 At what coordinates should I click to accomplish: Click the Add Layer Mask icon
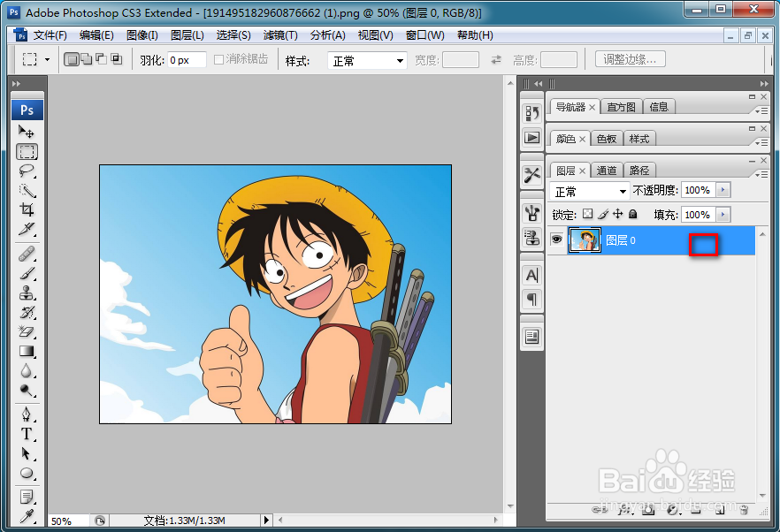pos(646,510)
